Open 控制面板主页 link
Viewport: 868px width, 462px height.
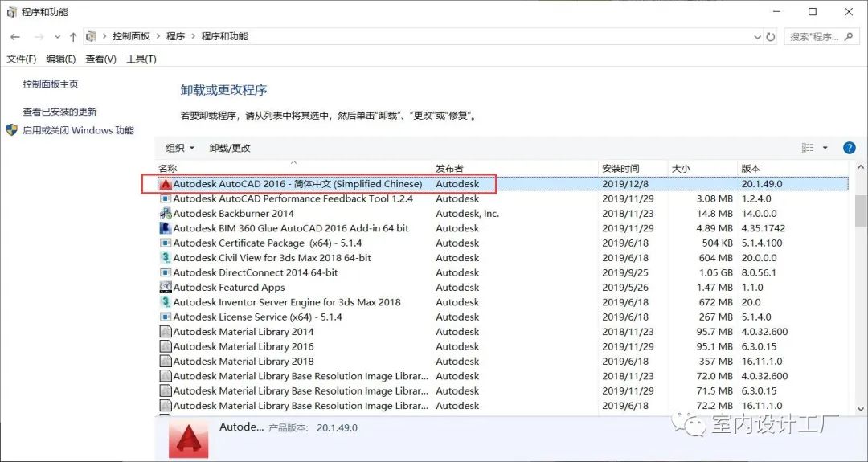click(51, 84)
